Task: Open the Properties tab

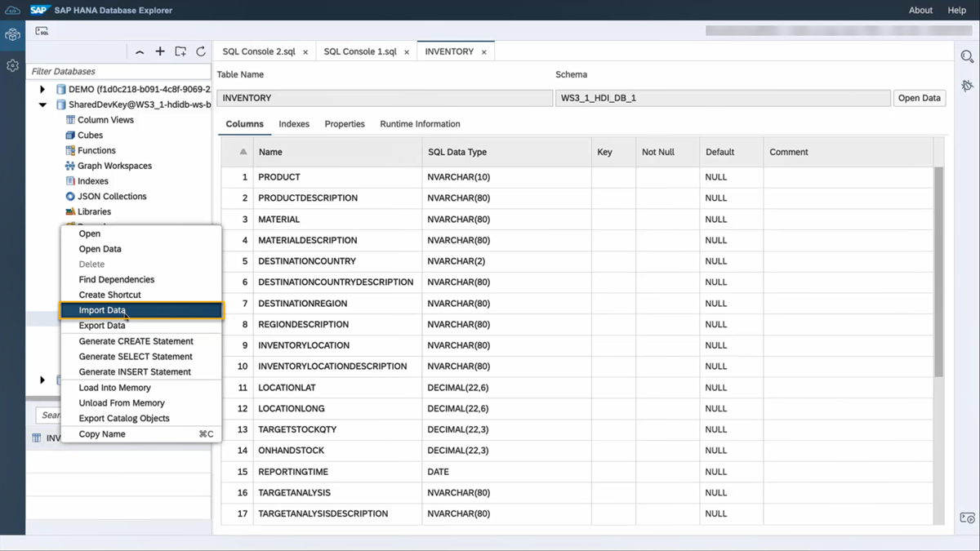Action: coord(345,124)
